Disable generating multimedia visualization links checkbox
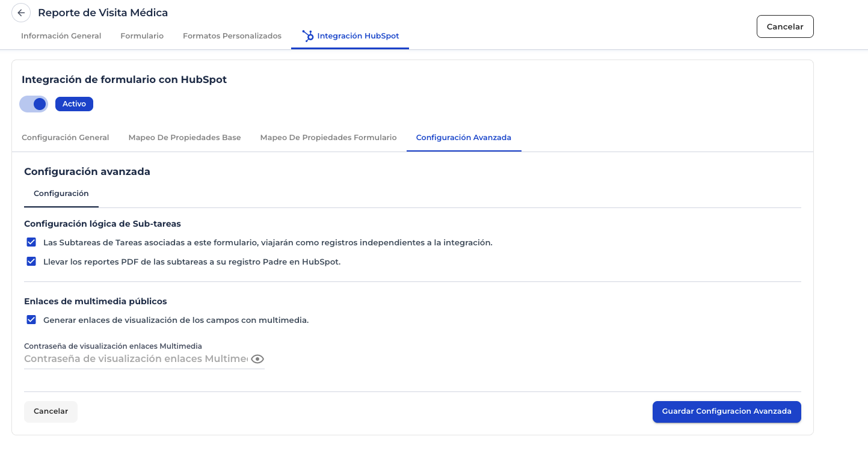Viewport: 868px width, 457px height. point(31,320)
